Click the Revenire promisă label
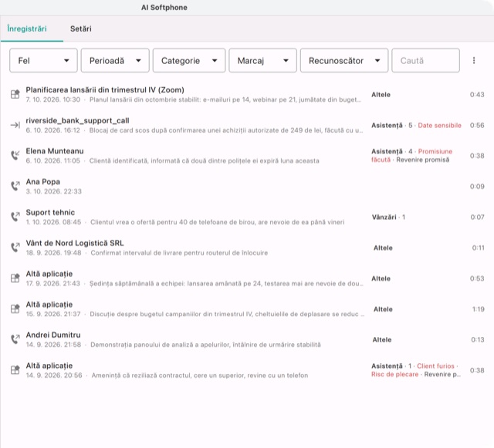Image resolution: width=494 pixels, height=448 pixels. 423,160
